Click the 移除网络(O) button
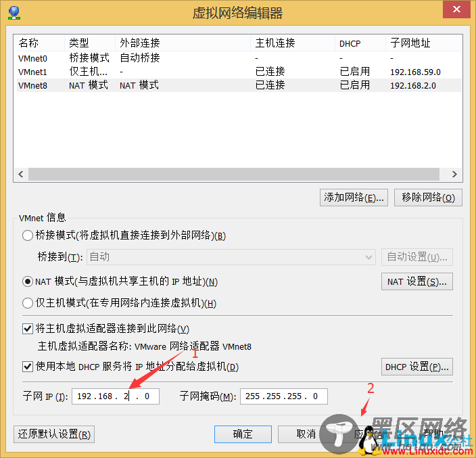The width and height of the screenshot is (476, 458). [x=428, y=198]
